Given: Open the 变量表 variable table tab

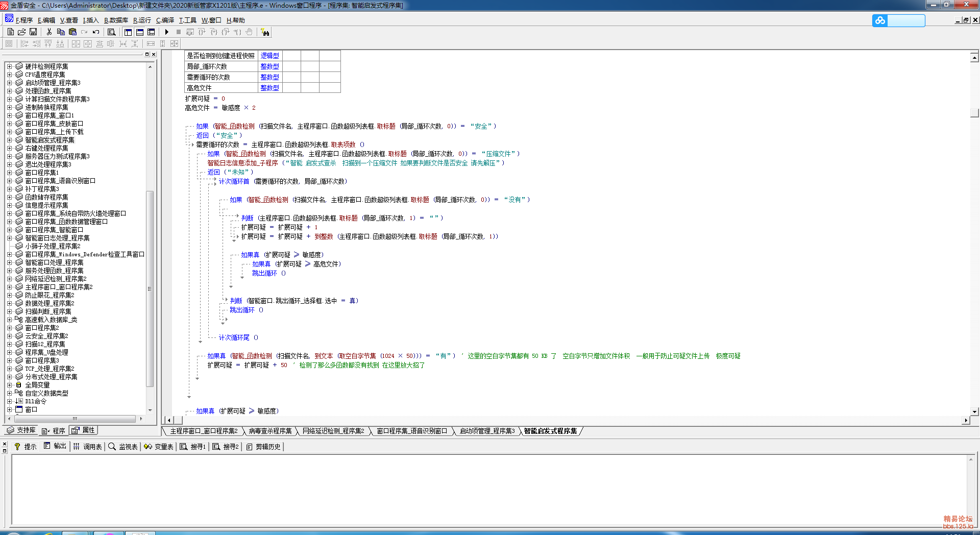Looking at the screenshot, I should point(159,447).
